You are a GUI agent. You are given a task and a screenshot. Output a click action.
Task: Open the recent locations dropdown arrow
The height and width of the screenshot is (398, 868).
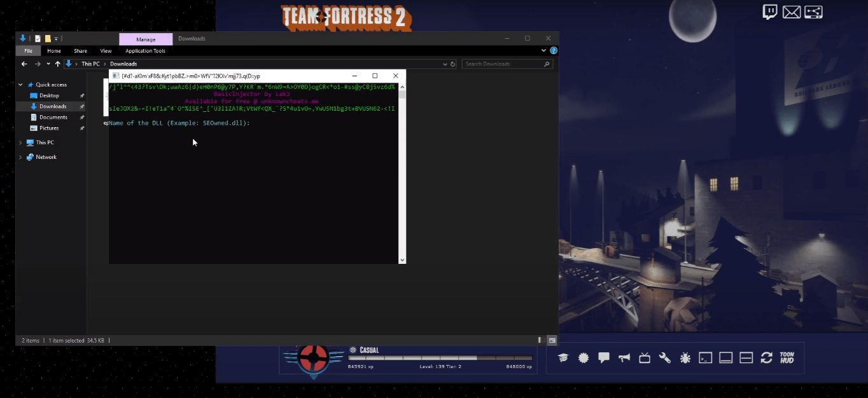pyautogui.click(x=48, y=64)
